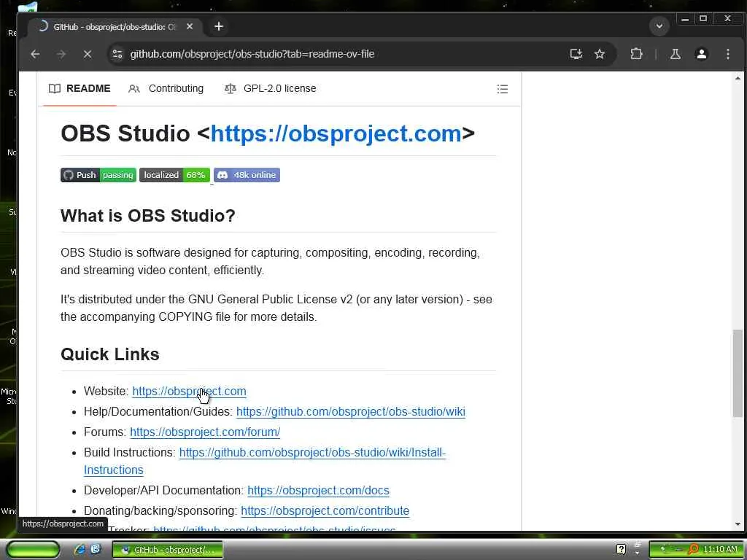Click the Discord 48k online badge
Screen dimensions: 747x560
pyautogui.click(x=247, y=175)
